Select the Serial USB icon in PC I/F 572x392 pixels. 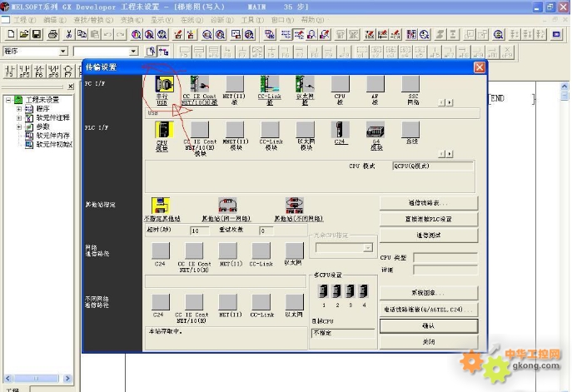click(x=163, y=84)
